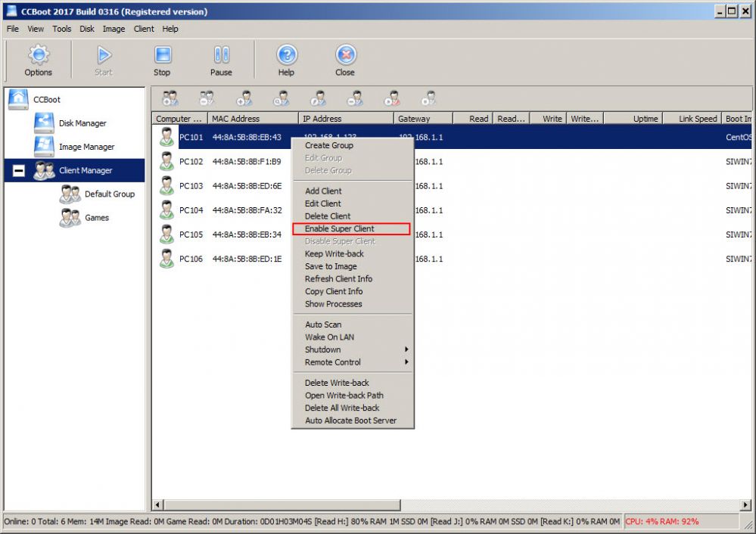Viewport: 756px width, 534px height.
Task: Expand the Shutdown submenu arrow
Action: (406, 349)
